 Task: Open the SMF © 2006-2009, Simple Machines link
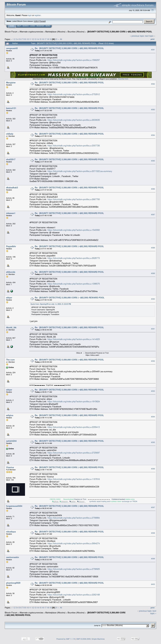tap(91, 639)
